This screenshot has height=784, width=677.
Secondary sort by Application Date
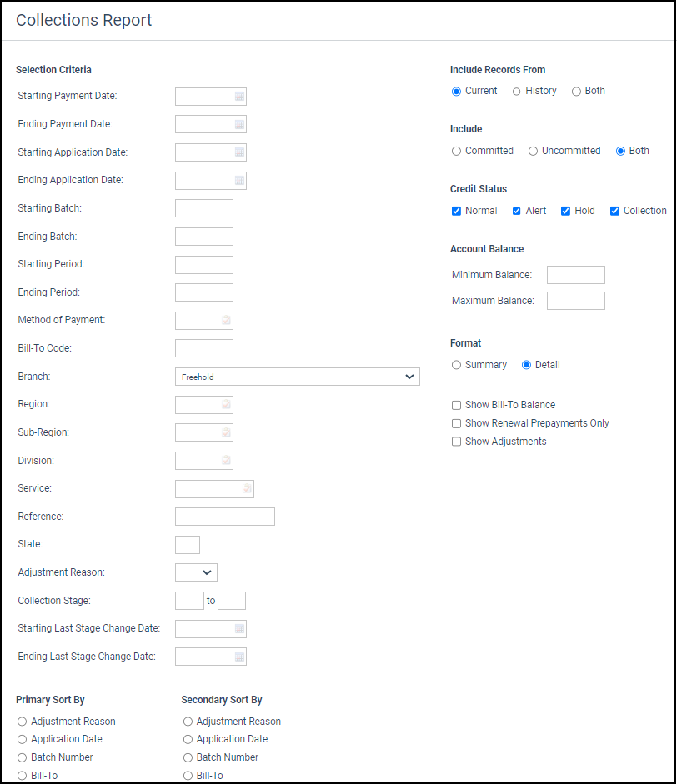click(x=188, y=740)
